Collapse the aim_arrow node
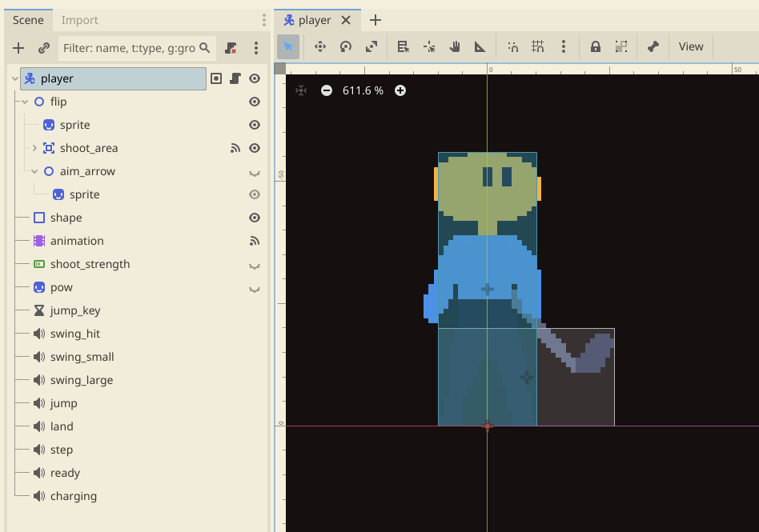The width and height of the screenshot is (759, 532). pyautogui.click(x=34, y=171)
